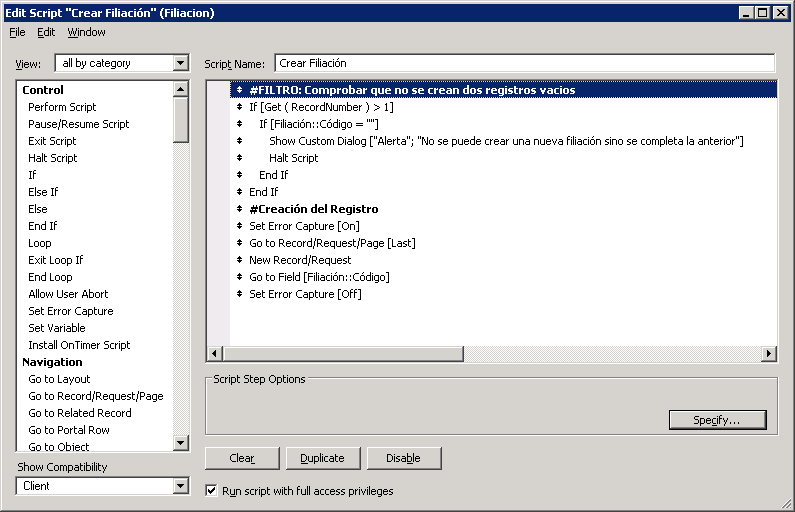Click right arrow of the script horizontal scrollbar

click(x=768, y=354)
